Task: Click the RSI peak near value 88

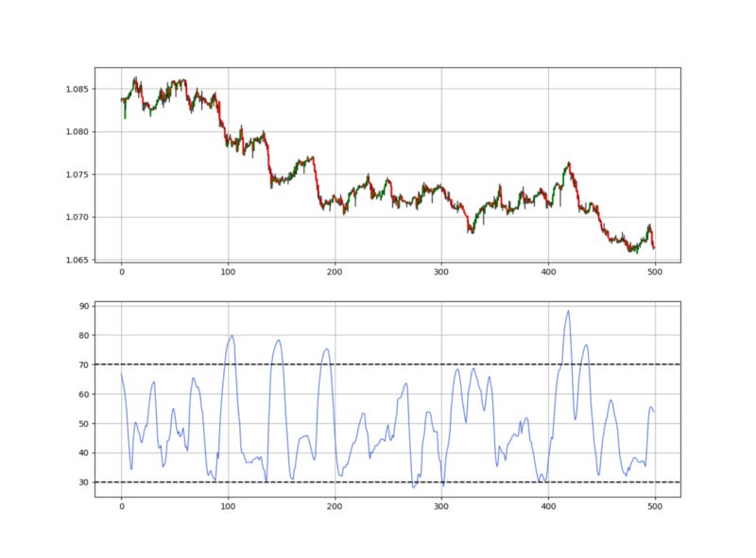Action: coord(567,309)
